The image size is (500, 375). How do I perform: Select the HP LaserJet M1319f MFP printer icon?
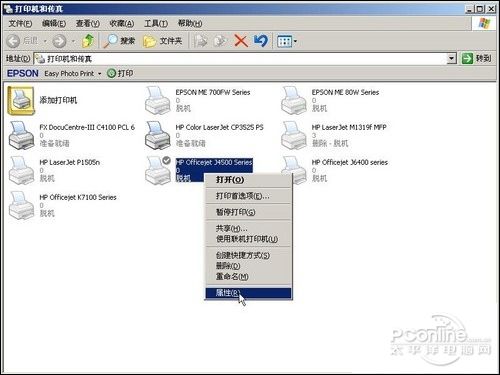click(x=293, y=135)
